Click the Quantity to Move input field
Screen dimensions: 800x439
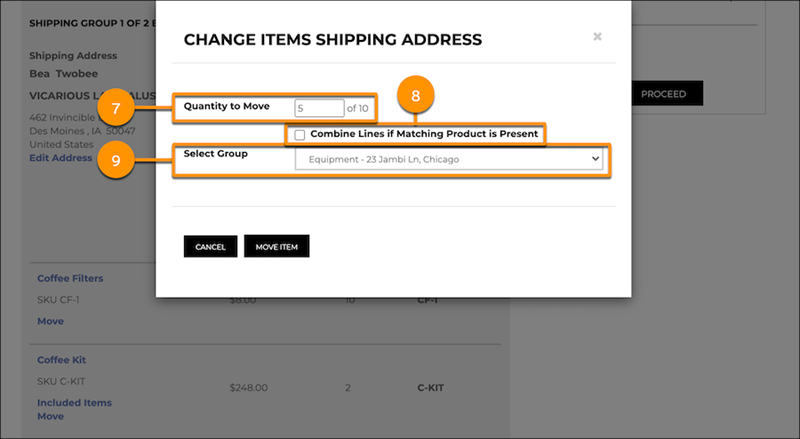pyautogui.click(x=319, y=107)
